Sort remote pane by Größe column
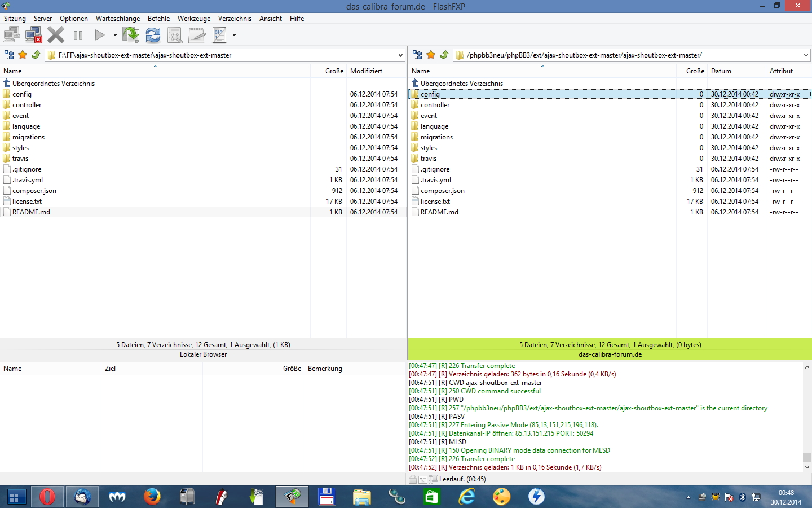This screenshot has width=812, height=508. tap(692, 71)
